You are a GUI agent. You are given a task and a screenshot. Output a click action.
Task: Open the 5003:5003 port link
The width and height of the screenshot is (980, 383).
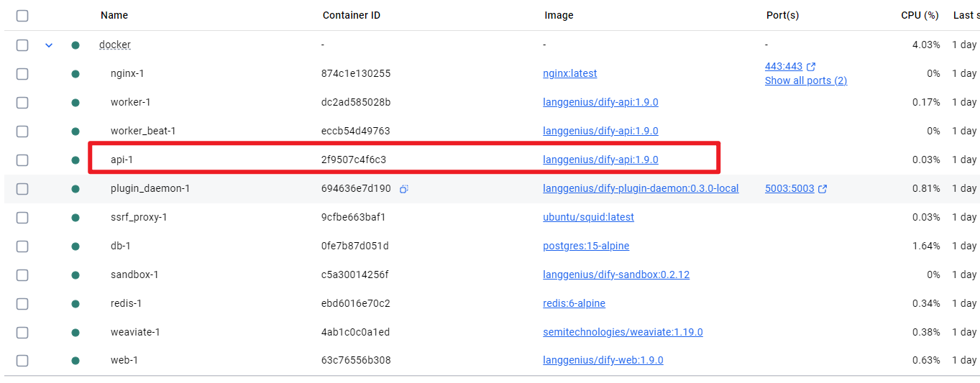(x=789, y=188)
